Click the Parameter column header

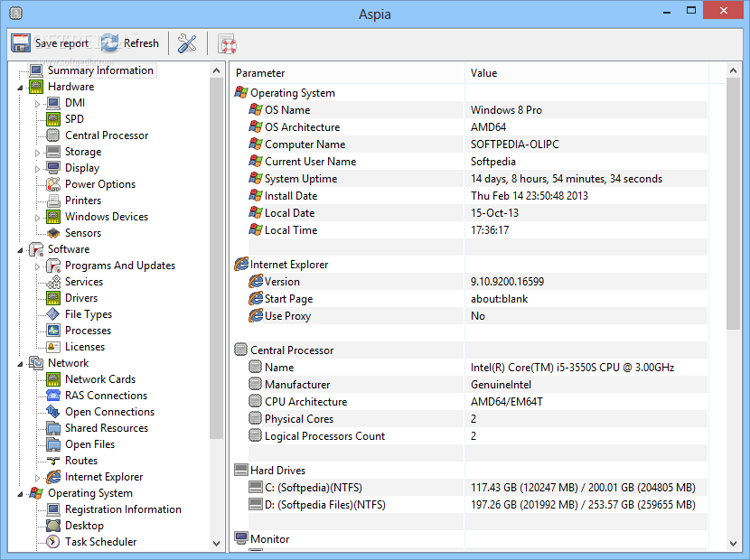click(x=348, y=73)
